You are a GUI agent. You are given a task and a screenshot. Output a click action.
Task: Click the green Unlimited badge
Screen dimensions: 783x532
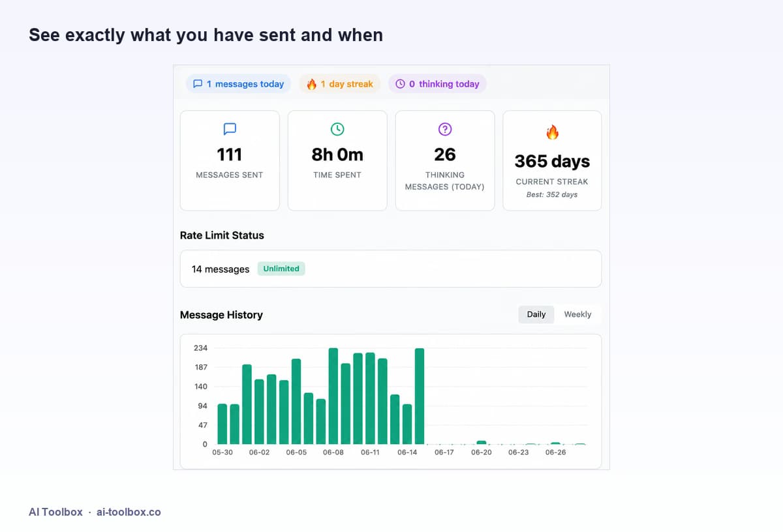[281, 269]
